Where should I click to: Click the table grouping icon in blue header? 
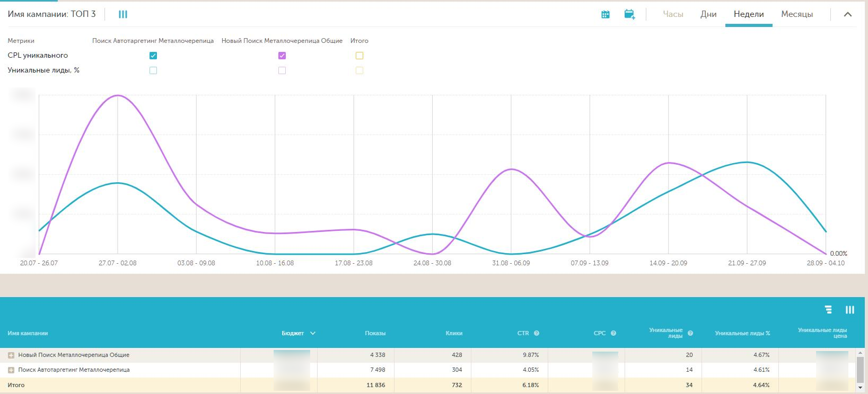point(828,310)
